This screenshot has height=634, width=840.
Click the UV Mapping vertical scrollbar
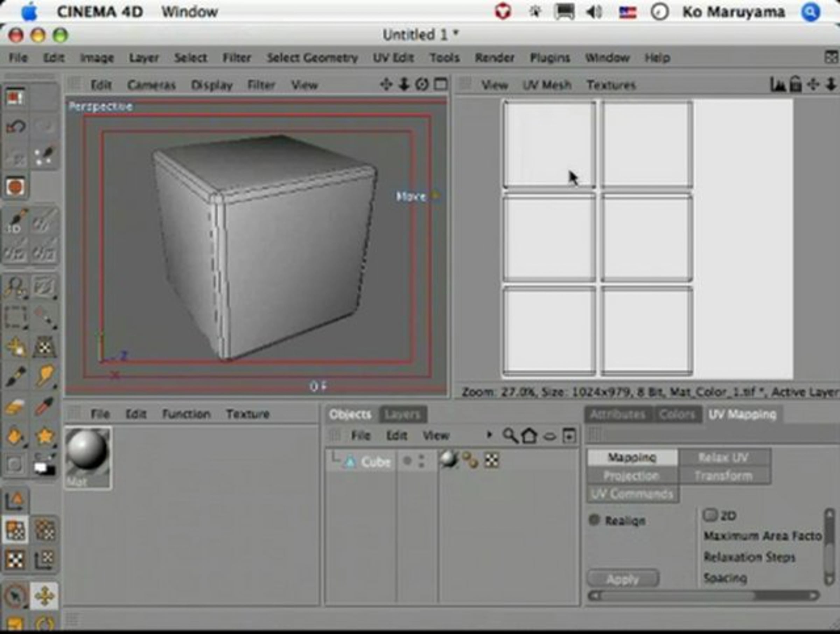(829, 547)
